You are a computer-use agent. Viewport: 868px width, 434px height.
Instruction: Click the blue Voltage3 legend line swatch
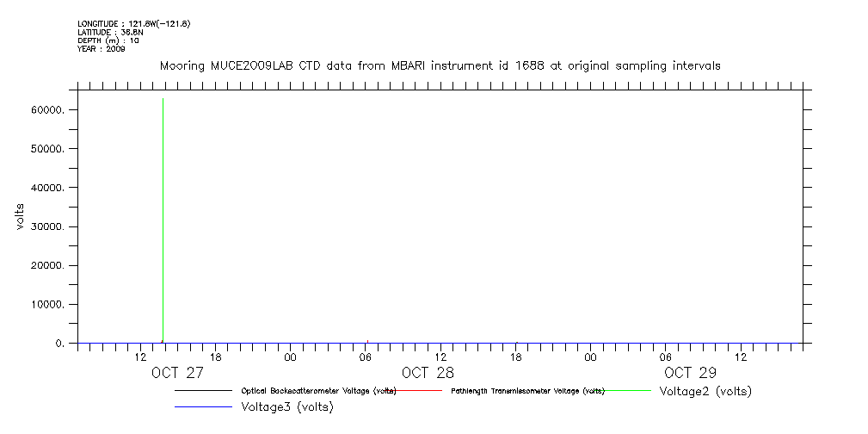click(x=203, y=406)
